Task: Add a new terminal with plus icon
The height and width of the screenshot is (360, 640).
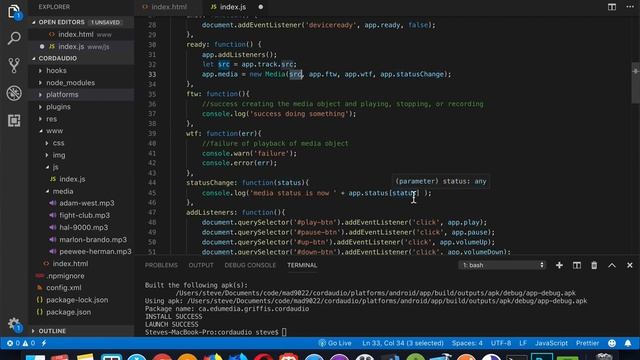Action: pyautogui.click(x=559, y=265)
